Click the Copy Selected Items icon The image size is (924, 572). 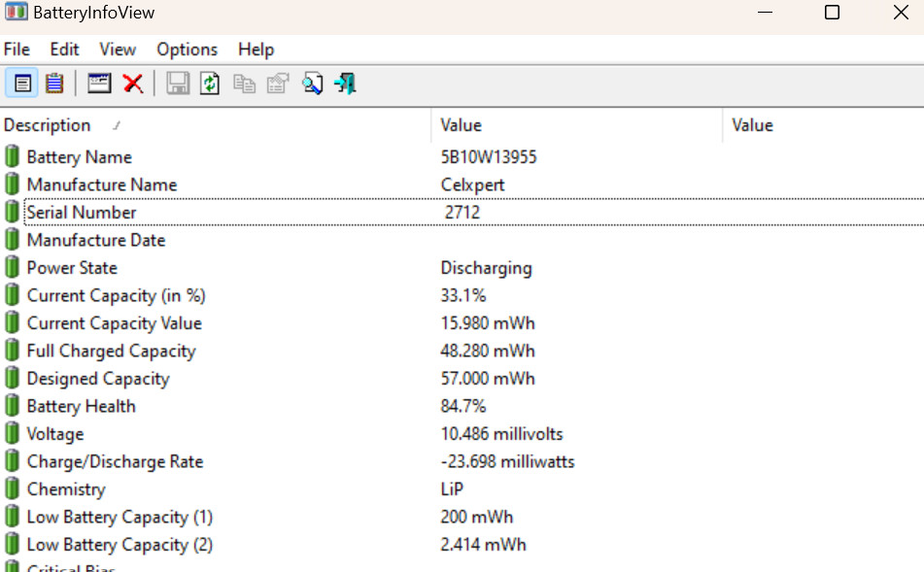pyautogui.click(x=244, y=84)
